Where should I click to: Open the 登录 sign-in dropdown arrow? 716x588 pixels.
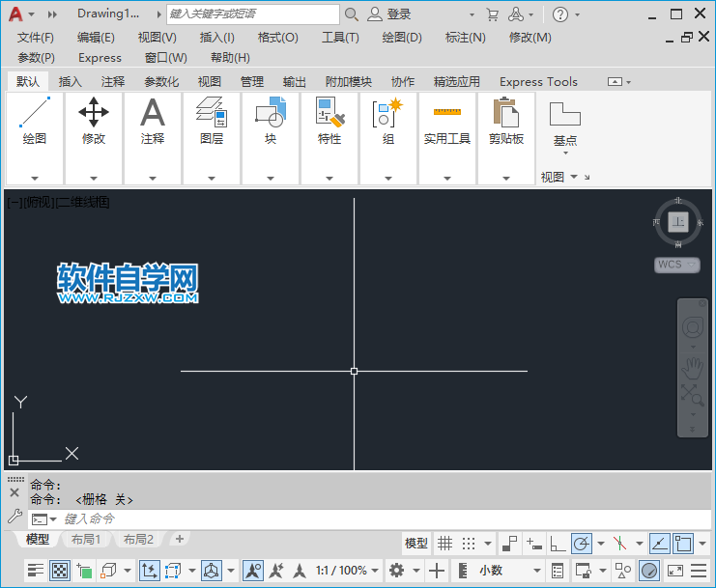pos(472,14)
